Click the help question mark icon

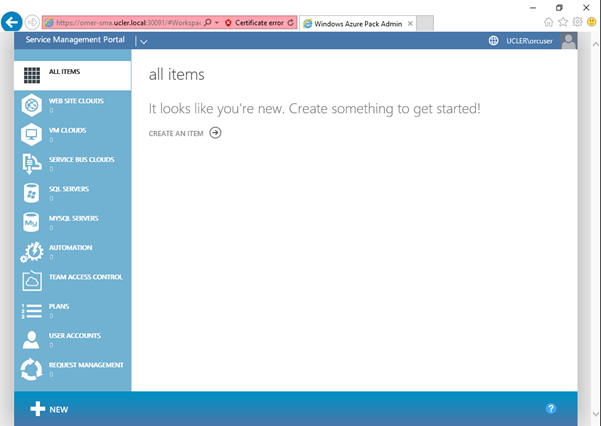551,408
